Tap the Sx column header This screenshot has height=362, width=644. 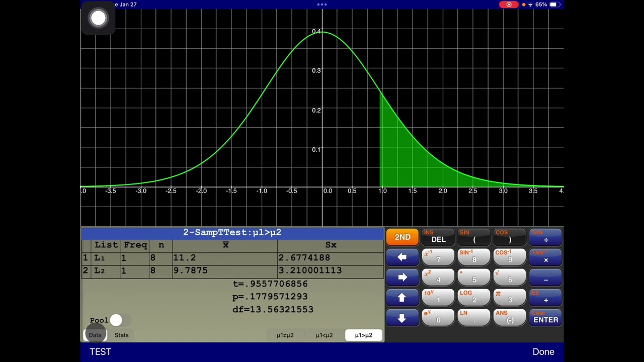click(x=331, y=245)
